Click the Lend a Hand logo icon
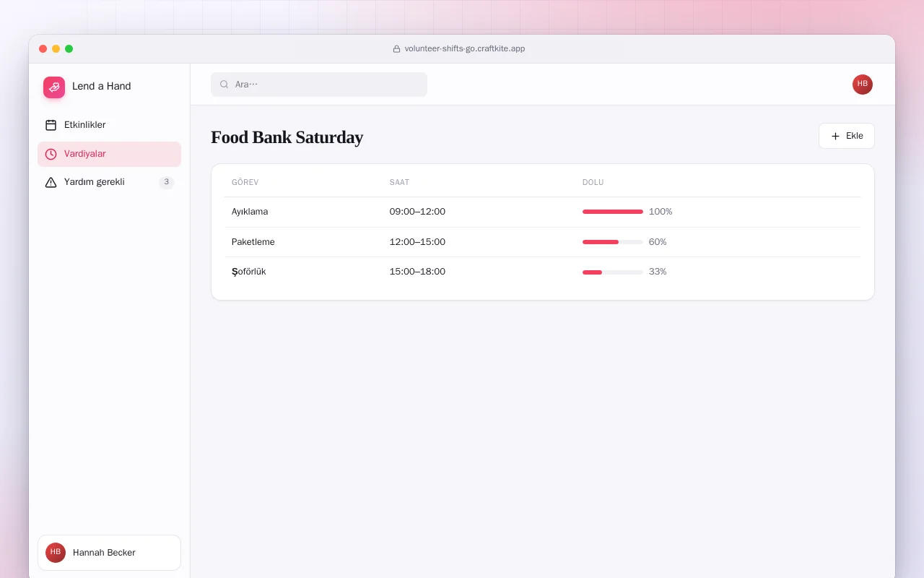 pyautogui.click(x=54, y=87)
